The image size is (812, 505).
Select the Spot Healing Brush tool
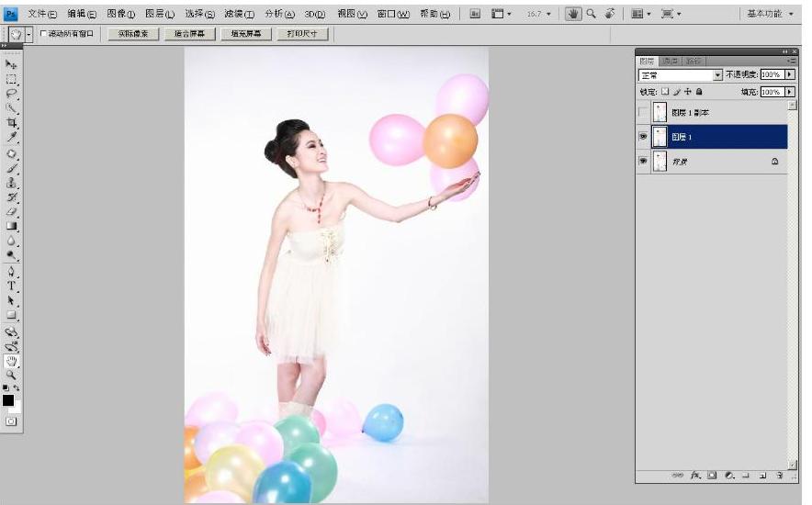11,153
